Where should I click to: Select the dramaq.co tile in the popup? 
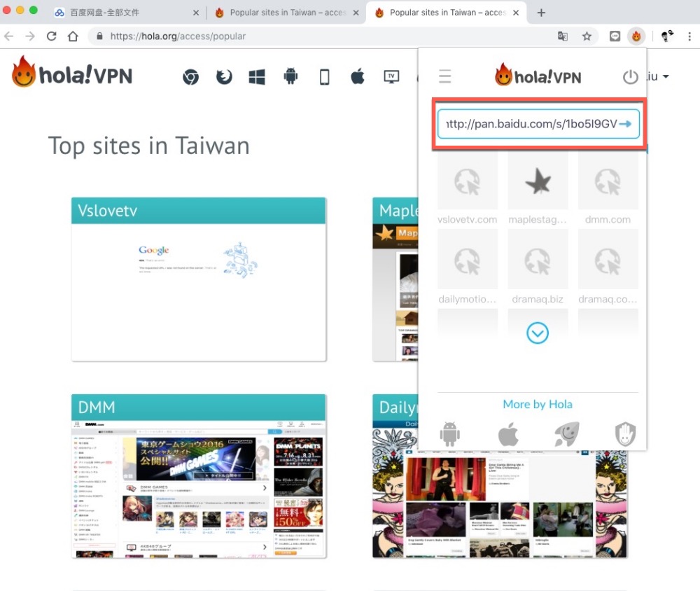608,260
